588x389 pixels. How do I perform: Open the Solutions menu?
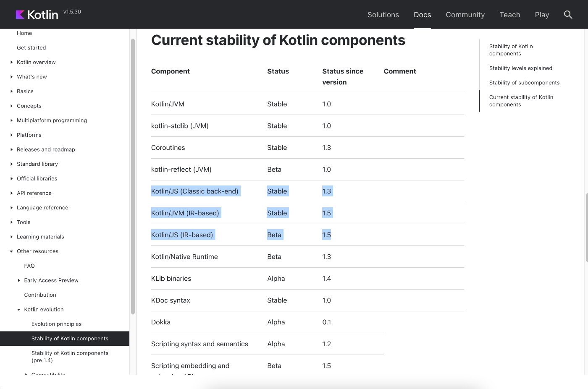383,15
